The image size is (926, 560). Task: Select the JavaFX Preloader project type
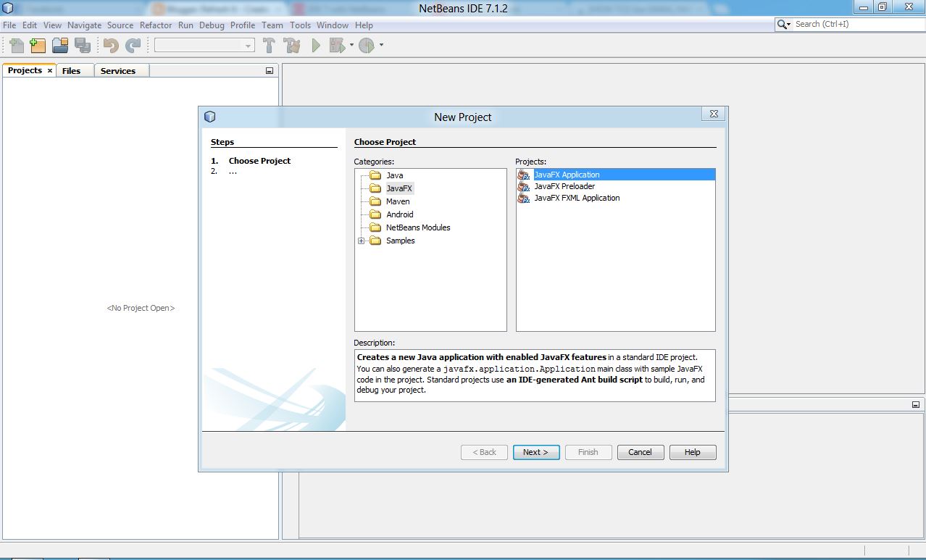point(564,186)
